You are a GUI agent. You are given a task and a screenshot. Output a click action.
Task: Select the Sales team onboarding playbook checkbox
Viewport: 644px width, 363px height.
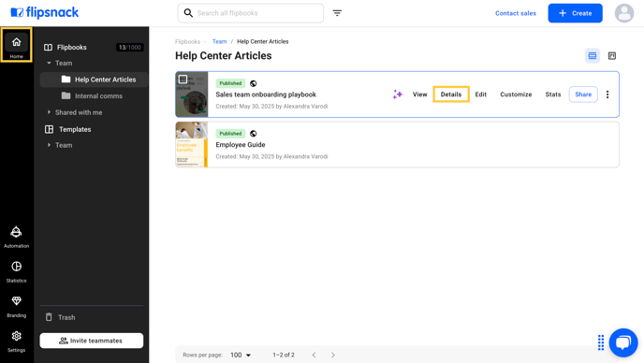pyautogui.click(x=183, y=80)
